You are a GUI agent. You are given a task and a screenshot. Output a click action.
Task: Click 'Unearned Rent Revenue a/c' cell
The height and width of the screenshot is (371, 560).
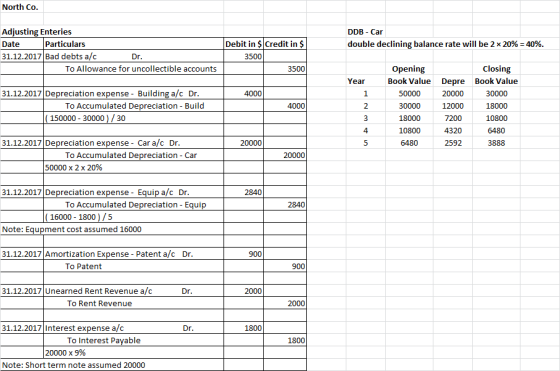coord(134,291)
